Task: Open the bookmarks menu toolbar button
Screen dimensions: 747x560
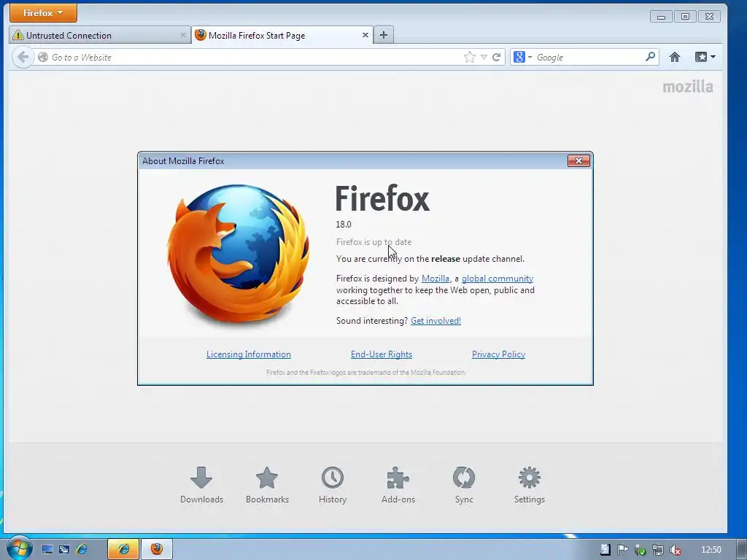Action: tap(705, 57)
